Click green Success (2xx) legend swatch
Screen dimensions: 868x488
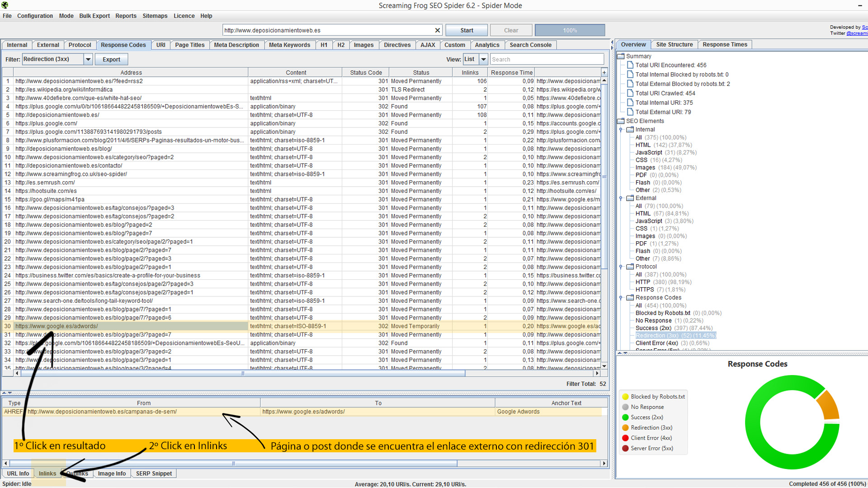tap(626, 418)
